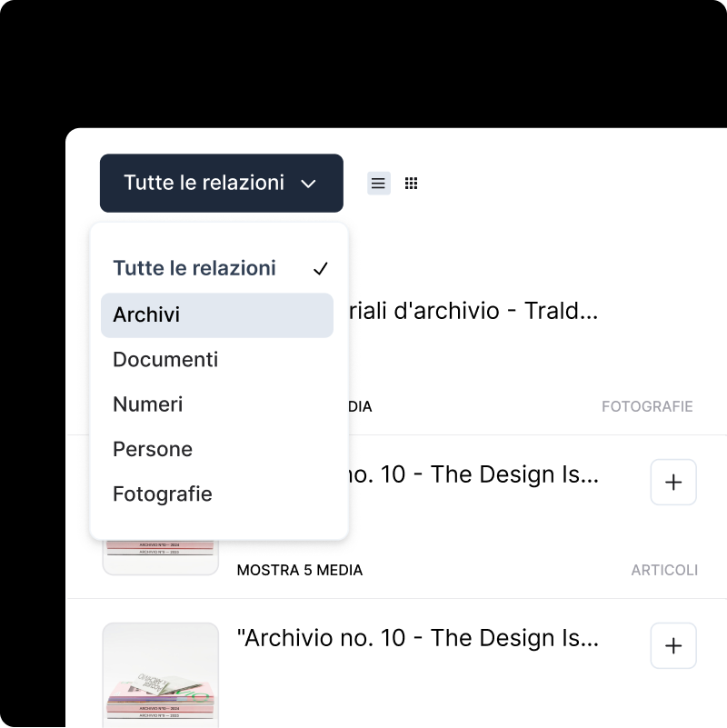Expand "Mostra 5 media" link

[299, 571]
